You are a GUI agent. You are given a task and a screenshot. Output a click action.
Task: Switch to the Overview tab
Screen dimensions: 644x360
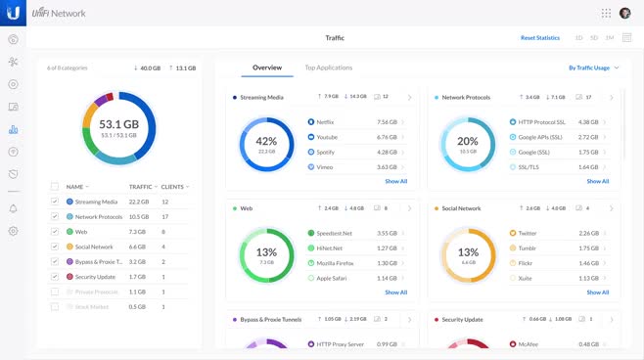click(x=267, y=67)
